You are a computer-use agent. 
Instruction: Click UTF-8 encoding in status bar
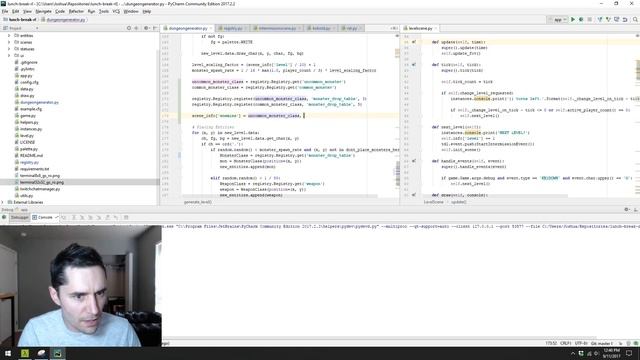coord(581,343)
